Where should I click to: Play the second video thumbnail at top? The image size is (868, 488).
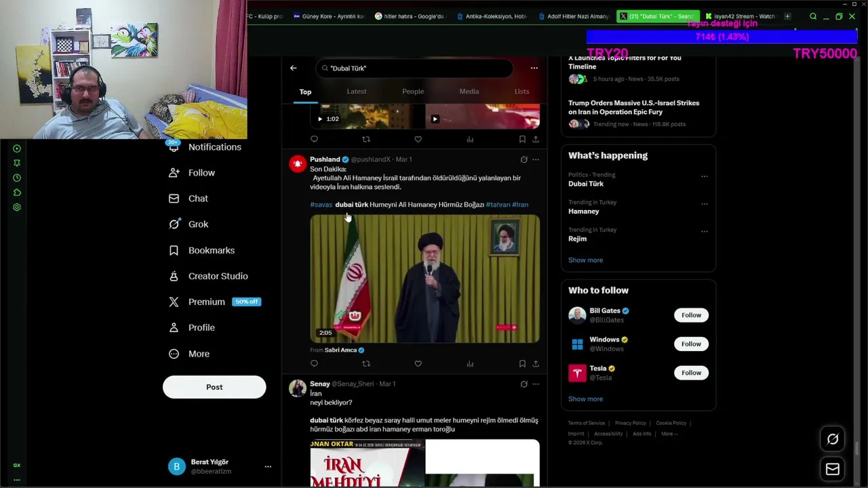(483, 117)
